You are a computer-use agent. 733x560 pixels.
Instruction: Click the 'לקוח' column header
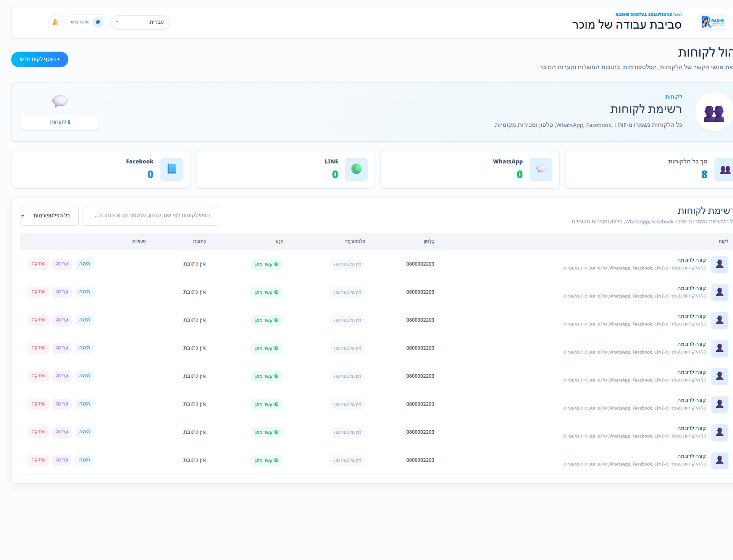pyautogui.click(x=723, y=241)
